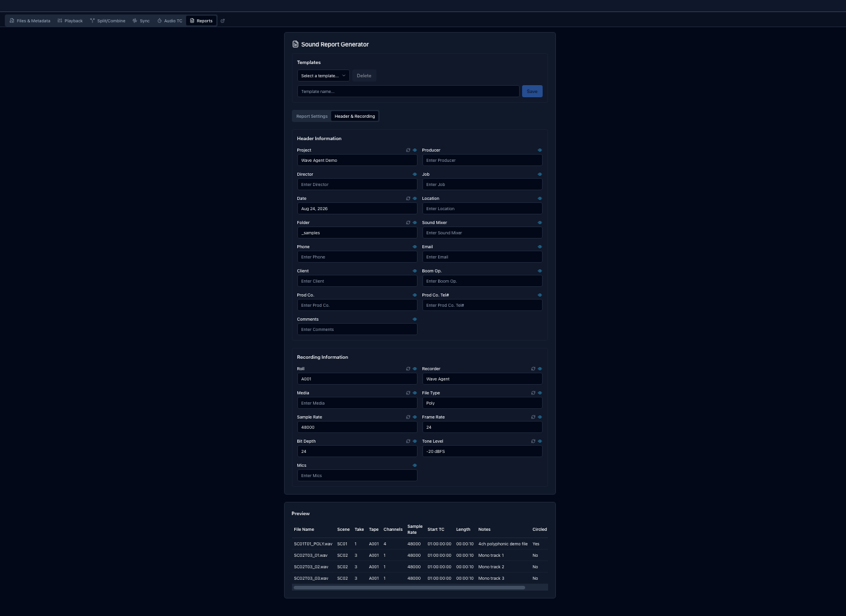
Task: Focus the Enter Mics input field
Action: [x=357, y=475]
